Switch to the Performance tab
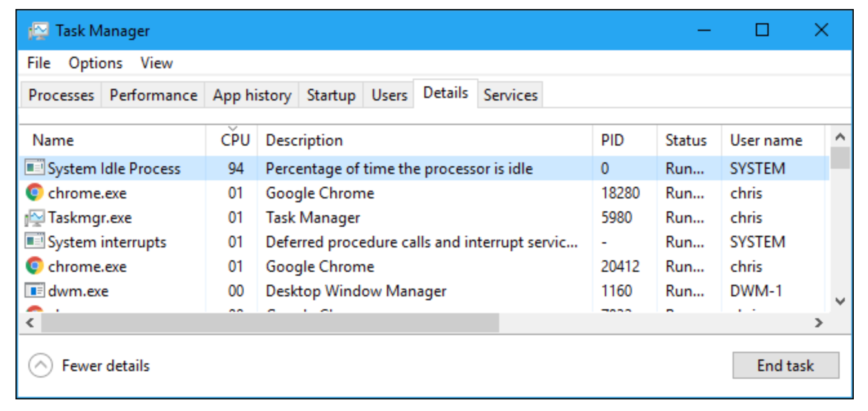Viewport: 868px width, 411px height. point(153,95)
